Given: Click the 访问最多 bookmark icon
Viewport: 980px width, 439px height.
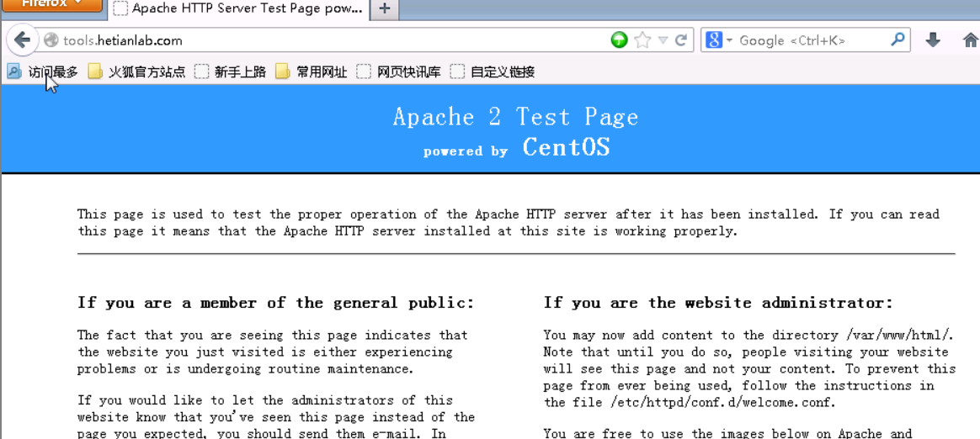Looking at the screenshot, I should (13, 72).
